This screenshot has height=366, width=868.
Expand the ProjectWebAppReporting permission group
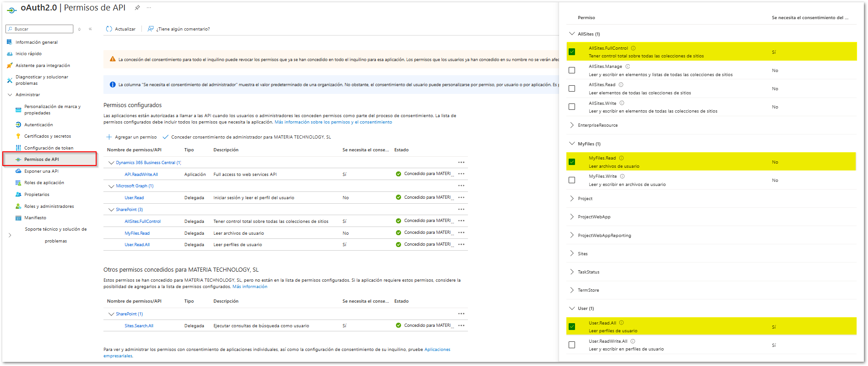572,235
